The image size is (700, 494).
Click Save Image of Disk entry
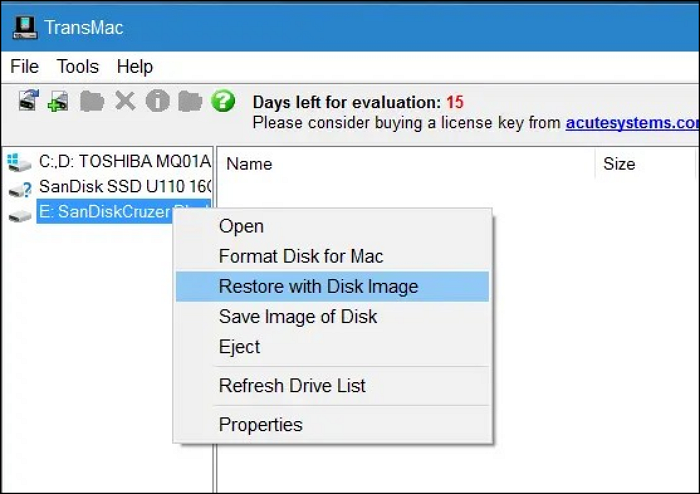[x=298, y=316]
